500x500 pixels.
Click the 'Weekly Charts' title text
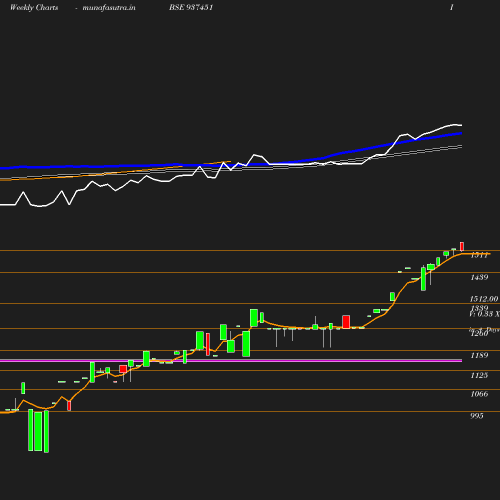[34, 7]
